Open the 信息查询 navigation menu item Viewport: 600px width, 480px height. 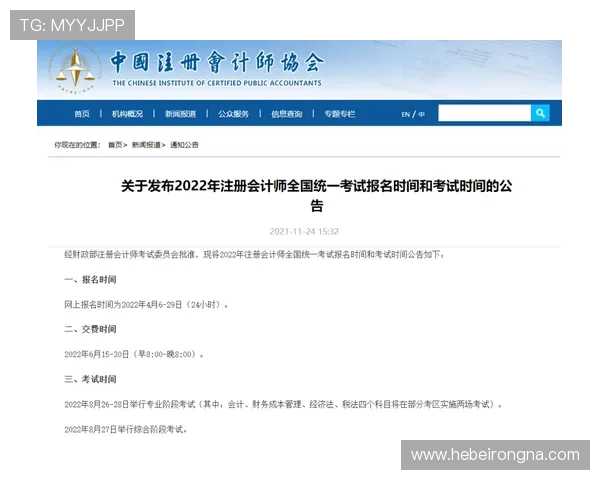[287, 114]
